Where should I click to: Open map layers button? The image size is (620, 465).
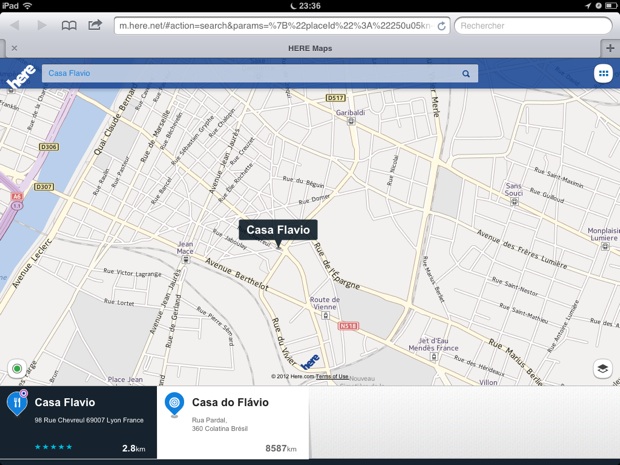coord(603,369)
